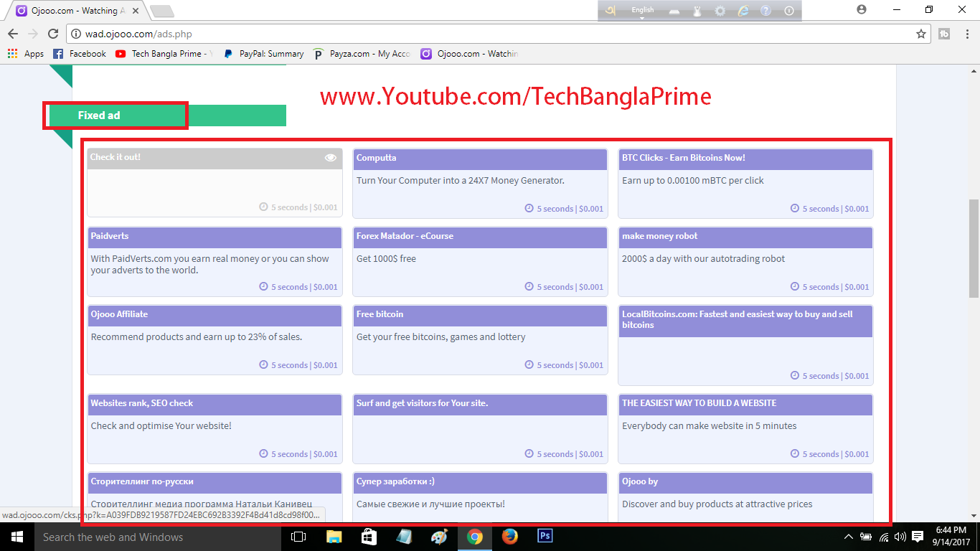
Task: Open the Chrome profile avatar icon
Action: 862,9
